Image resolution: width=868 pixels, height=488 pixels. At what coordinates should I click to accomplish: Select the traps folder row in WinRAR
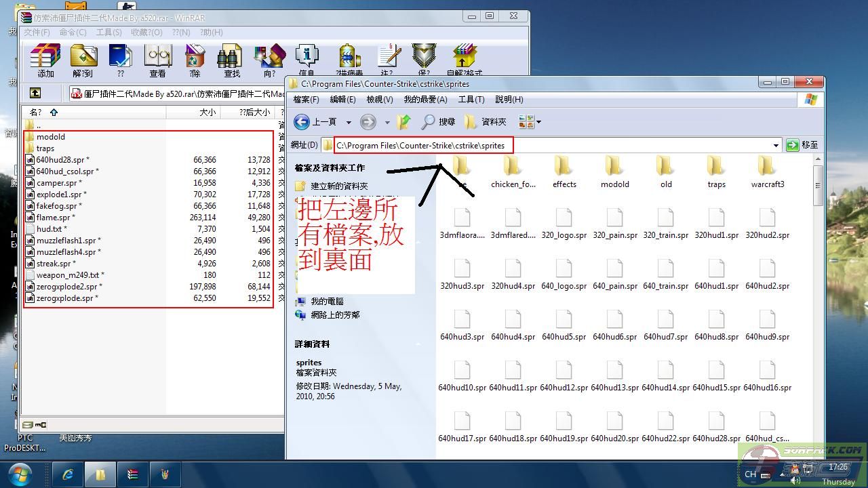click(x=149, y=148)
